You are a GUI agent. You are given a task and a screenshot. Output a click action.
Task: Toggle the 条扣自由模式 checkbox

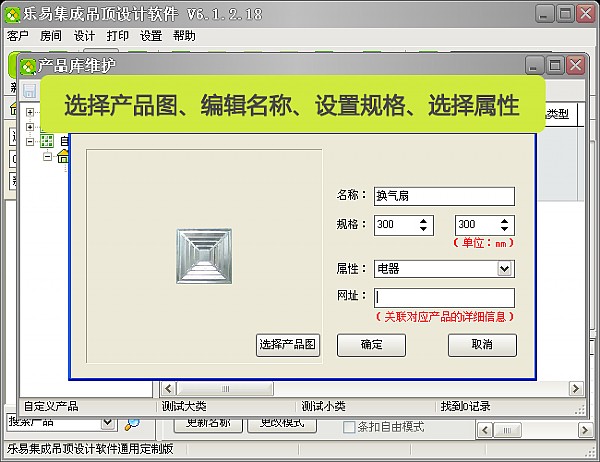point(349,427)
